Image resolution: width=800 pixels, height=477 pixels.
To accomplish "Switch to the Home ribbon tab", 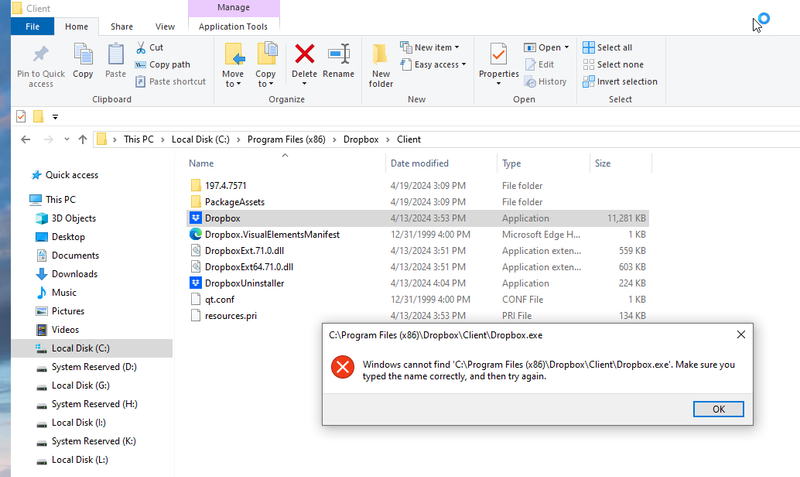I will [77, 27].
